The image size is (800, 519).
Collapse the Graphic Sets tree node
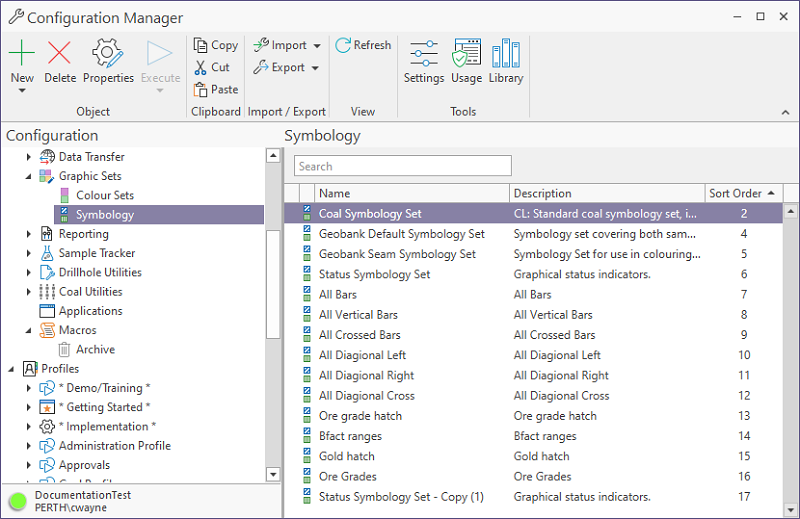29,176
